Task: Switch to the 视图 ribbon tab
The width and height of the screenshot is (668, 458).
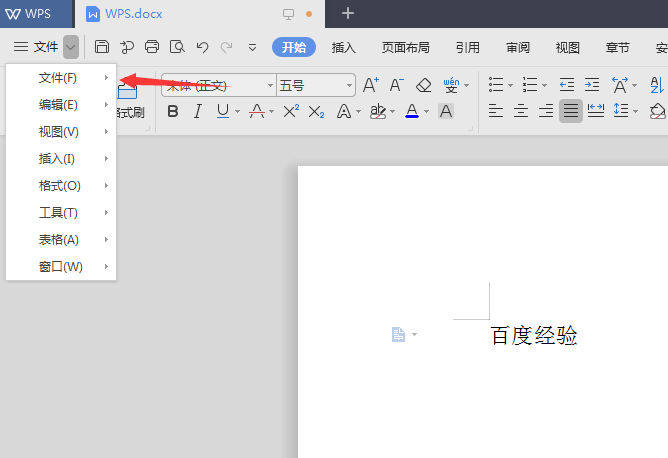Action: (567, 47)
